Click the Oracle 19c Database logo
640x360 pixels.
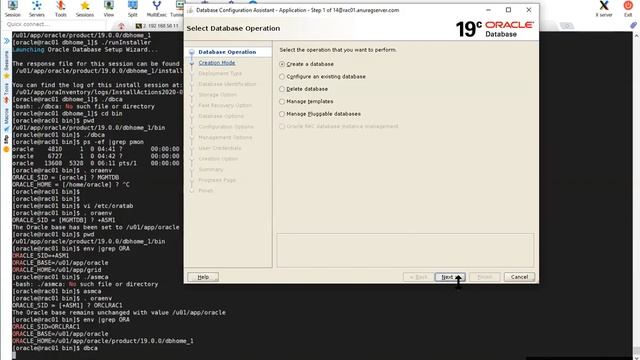click(x=495, y=29)
